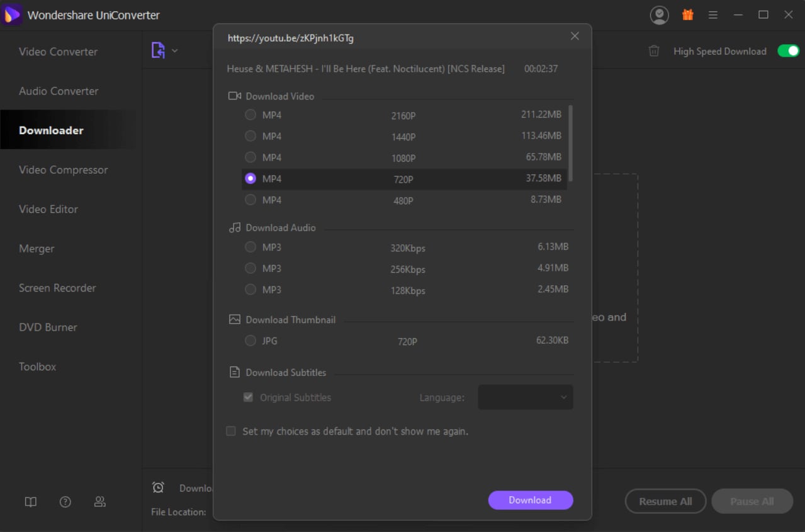Close the download options dialog
This screenshot has height=532, width=805.
[x=575, y=37]
